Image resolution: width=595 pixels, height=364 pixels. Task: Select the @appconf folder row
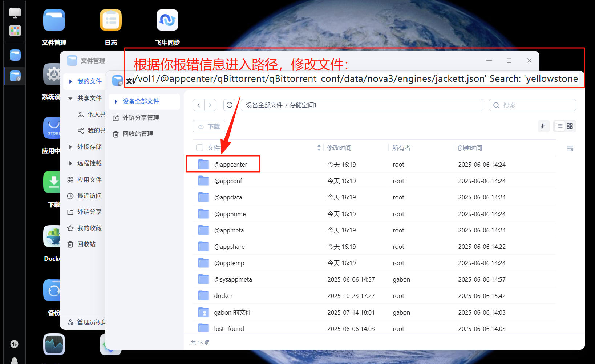click(x=375, y=181)
